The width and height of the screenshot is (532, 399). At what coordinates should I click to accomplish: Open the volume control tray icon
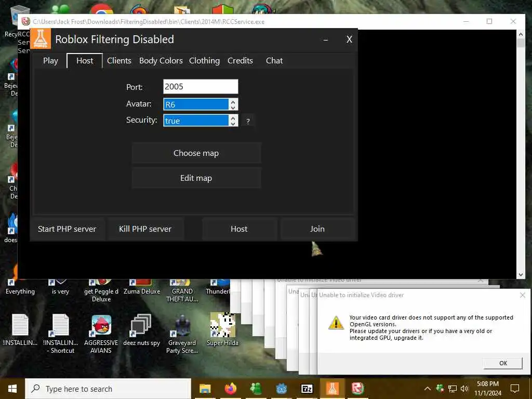click(464, 389)
